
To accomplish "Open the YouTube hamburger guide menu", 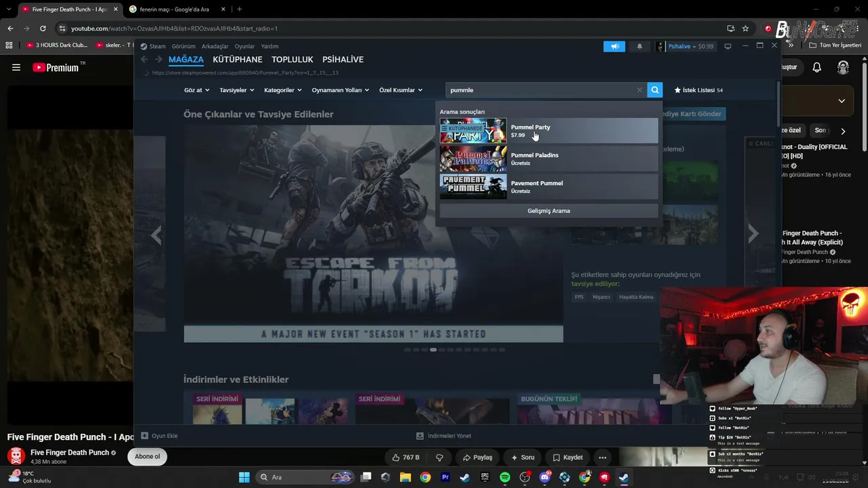I will pos(16,67).
